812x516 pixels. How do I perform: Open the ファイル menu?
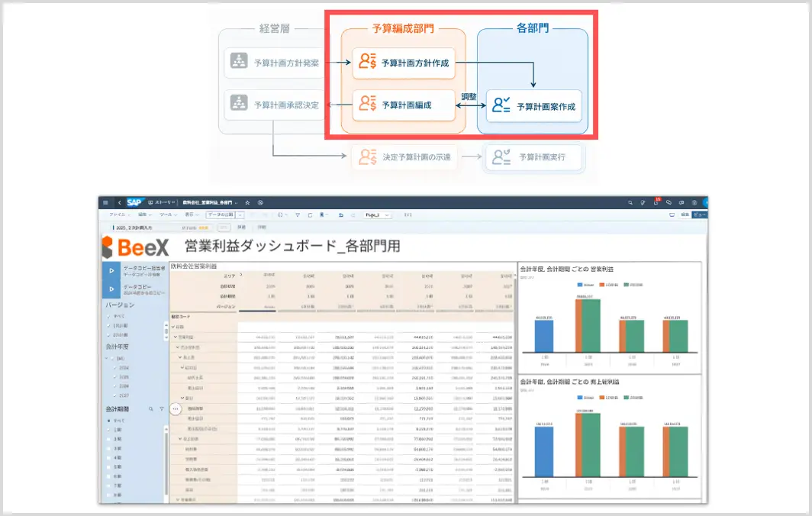point(118,214)
